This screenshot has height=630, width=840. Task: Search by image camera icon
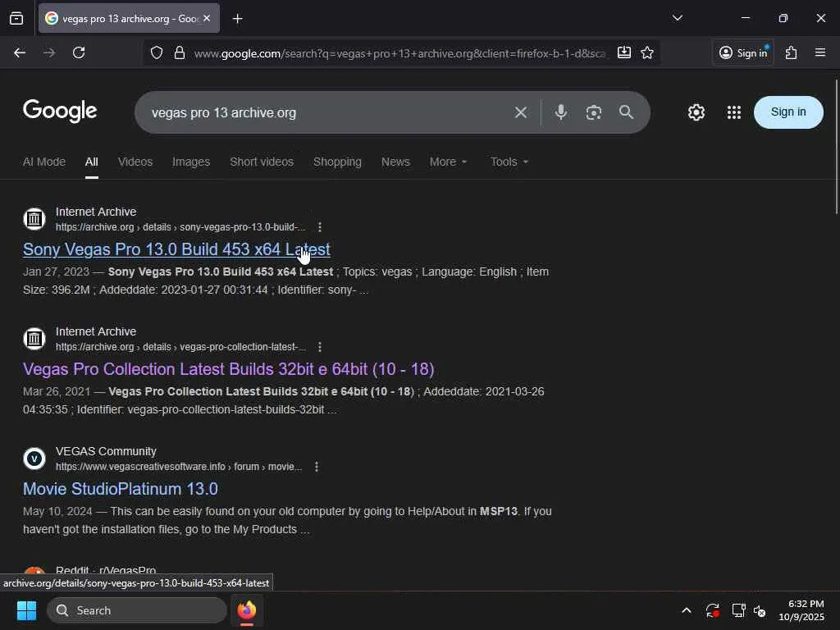594,112
